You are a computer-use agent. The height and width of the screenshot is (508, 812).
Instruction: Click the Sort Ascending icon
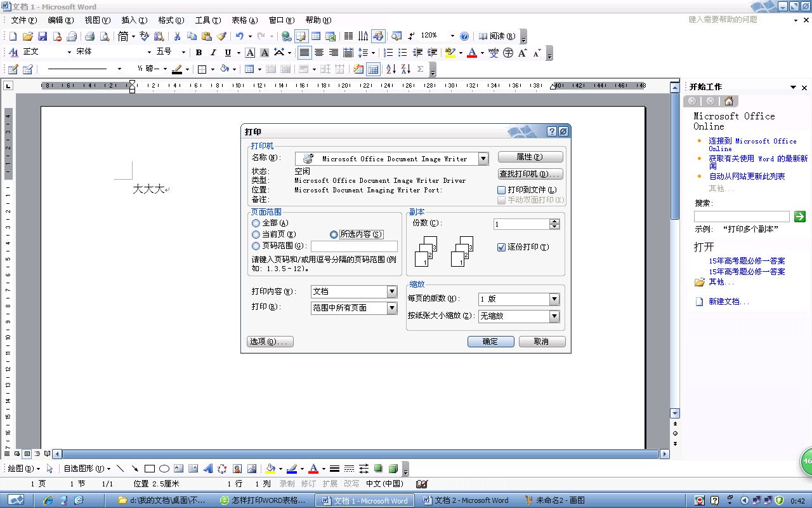[391, 69]
